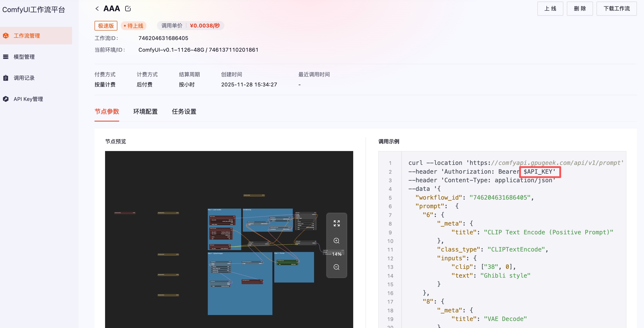The image size is (644, 328).
Task: Click the edit name icon next to AAA
Action: (128, 9)
